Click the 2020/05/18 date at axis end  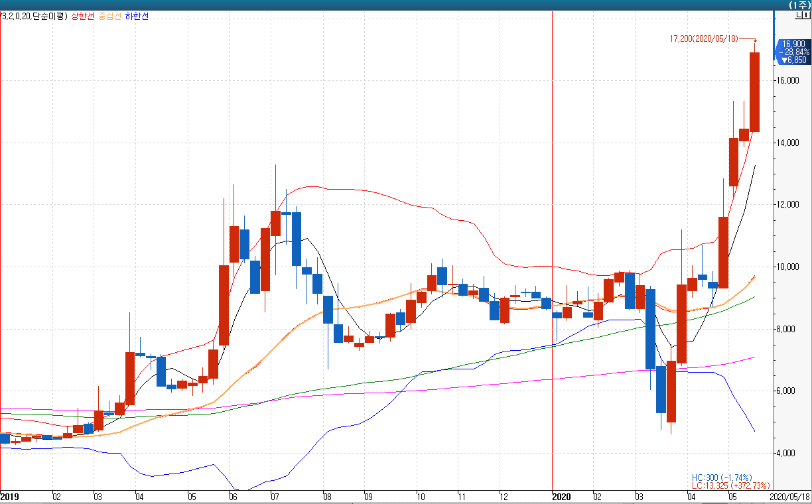(x=789, y=496)
